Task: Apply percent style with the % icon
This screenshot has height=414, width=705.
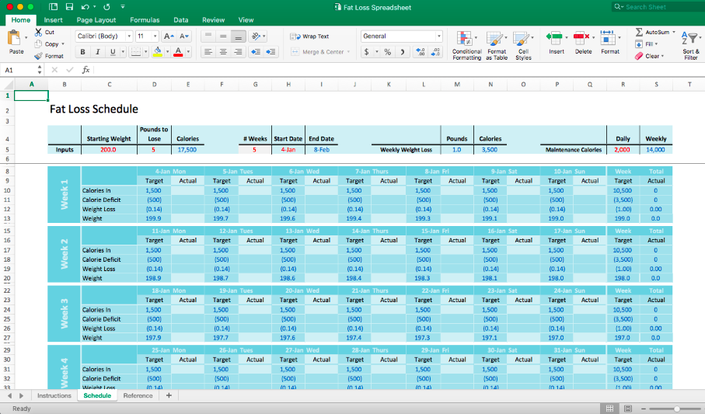Action: click(387, 52)
